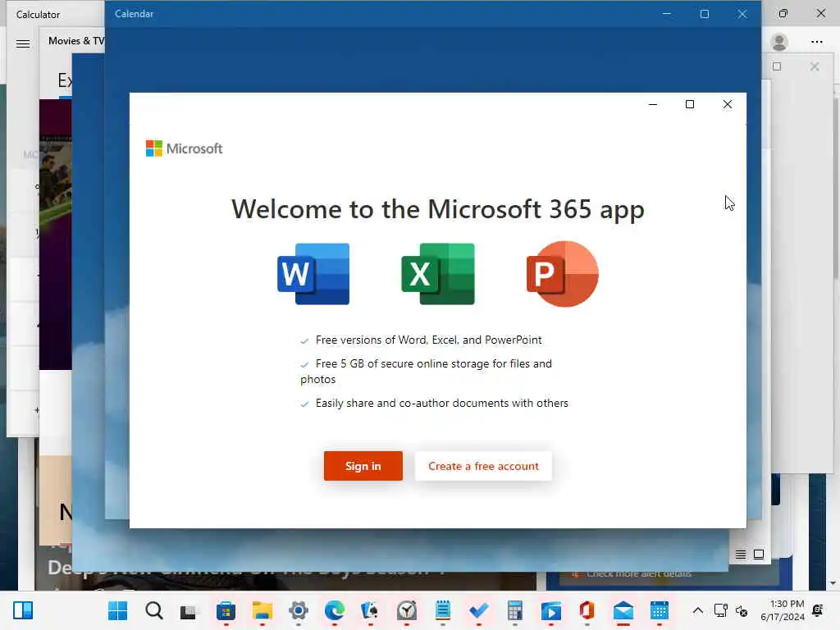Open the notification center bell icon
The image size is (840, 630).
pyautogui.click(x=818, y=610)
